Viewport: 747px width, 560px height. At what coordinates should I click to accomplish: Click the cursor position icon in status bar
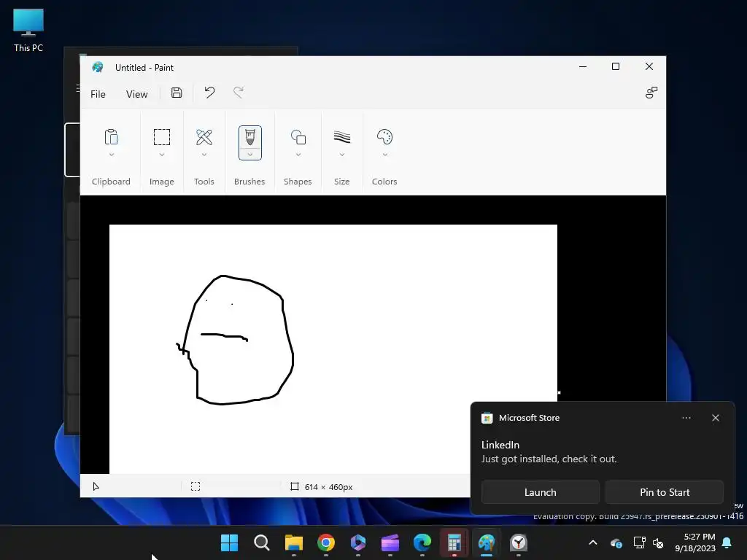(x=96, y=486)
